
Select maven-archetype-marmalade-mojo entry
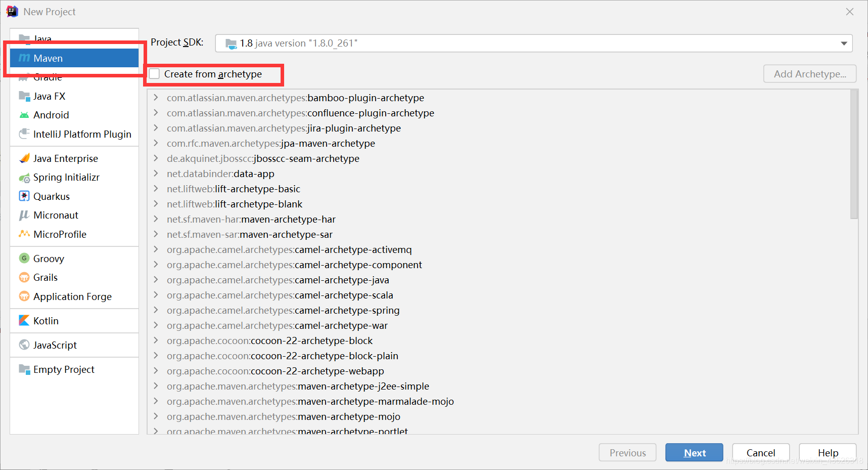(x=310, y=401)
